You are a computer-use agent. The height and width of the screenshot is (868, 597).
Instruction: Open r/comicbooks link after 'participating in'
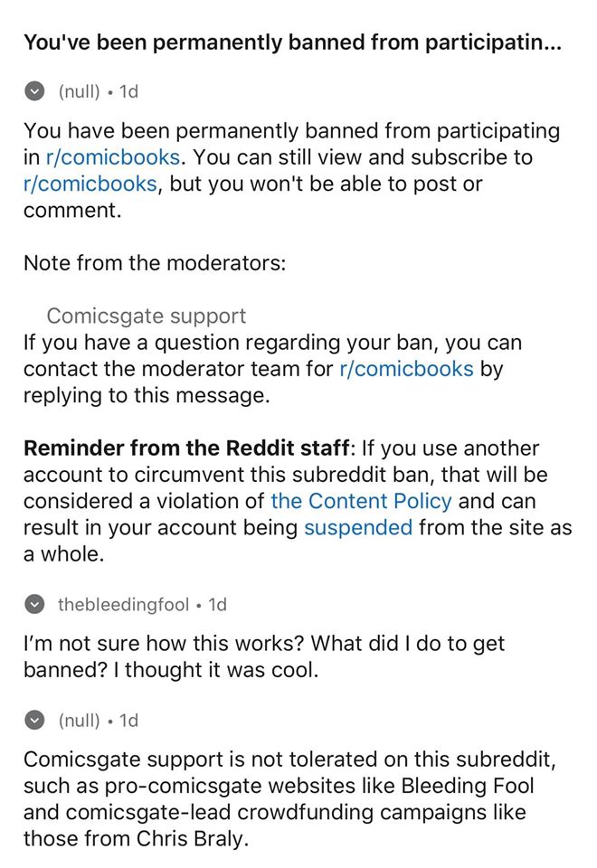112,157
